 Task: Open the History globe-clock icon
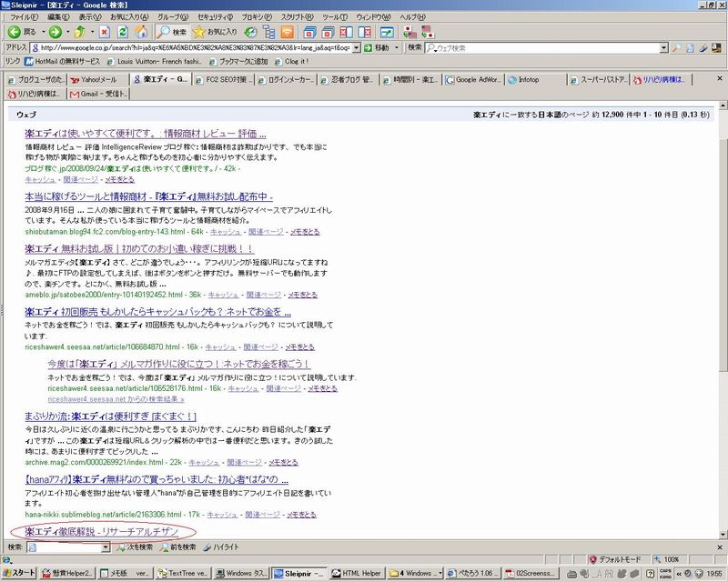[251, 32]
